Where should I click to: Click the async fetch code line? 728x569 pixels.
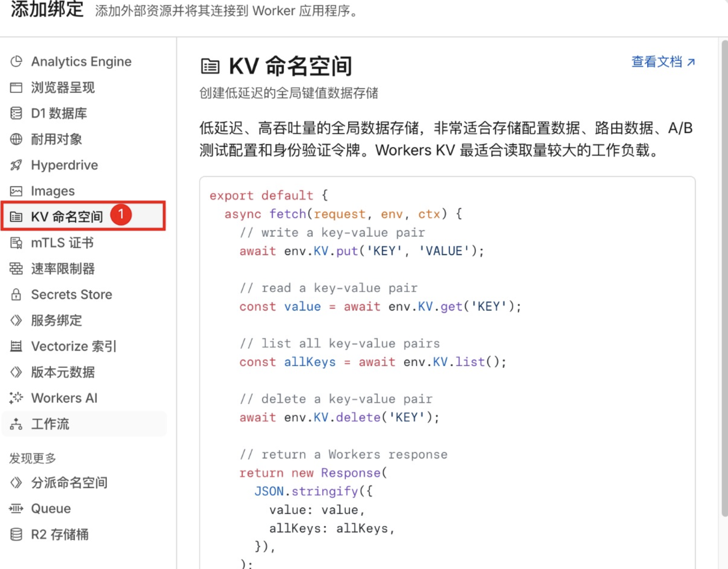coord(343,214)
